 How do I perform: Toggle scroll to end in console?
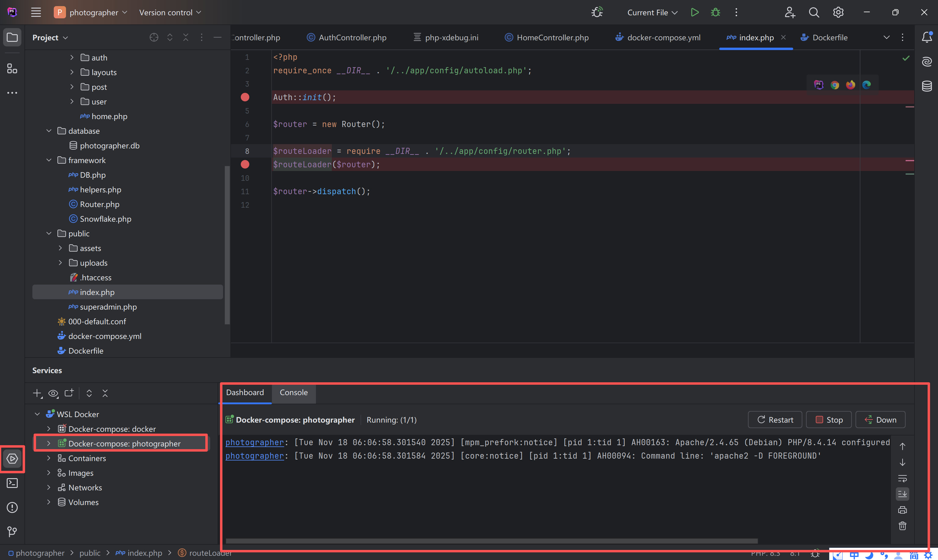tap(902, 494)
